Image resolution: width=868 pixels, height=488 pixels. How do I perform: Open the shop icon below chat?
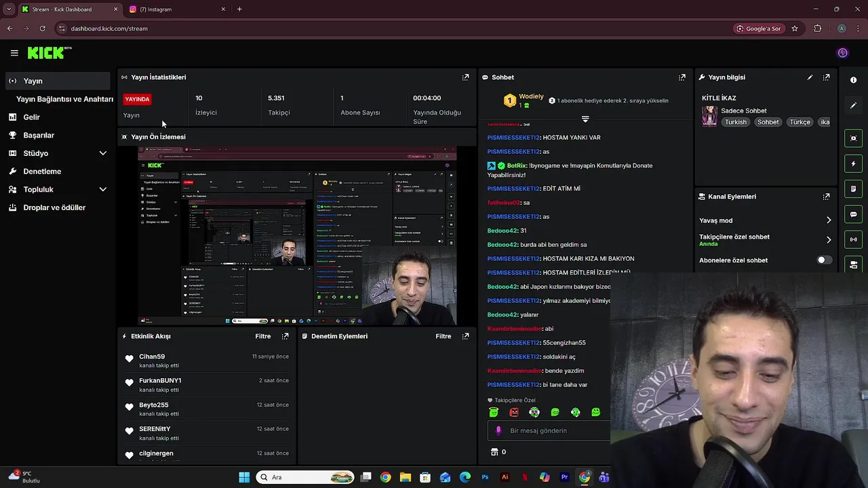coord(494,452)
